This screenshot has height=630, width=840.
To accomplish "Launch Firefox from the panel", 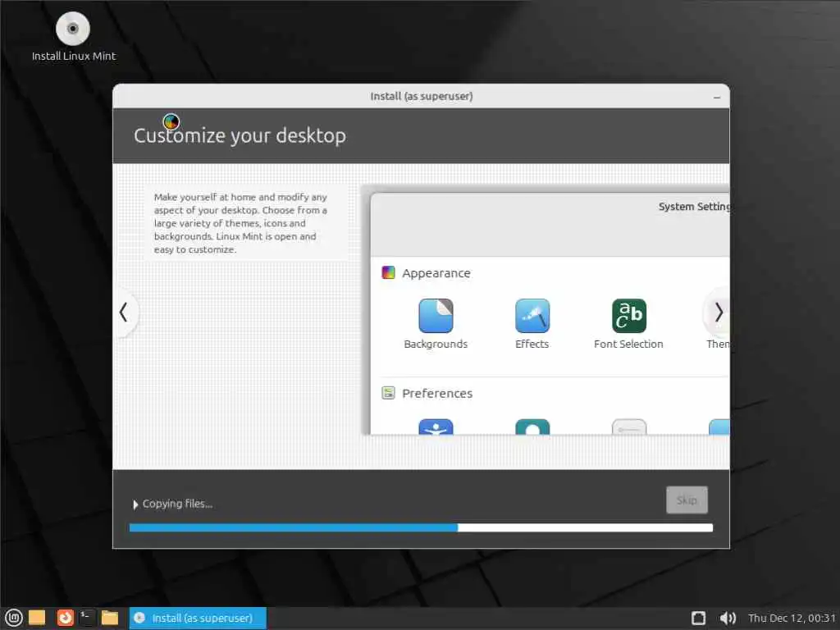I will click(65, 618).
